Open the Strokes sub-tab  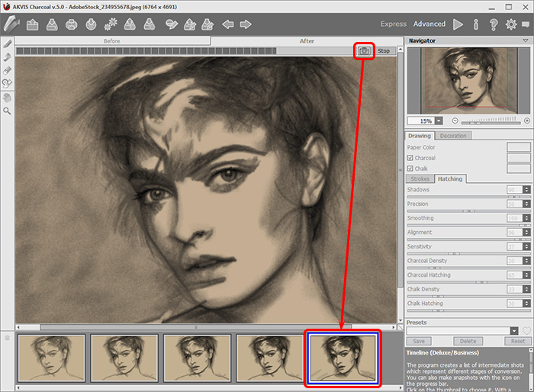tap(420, 178)
